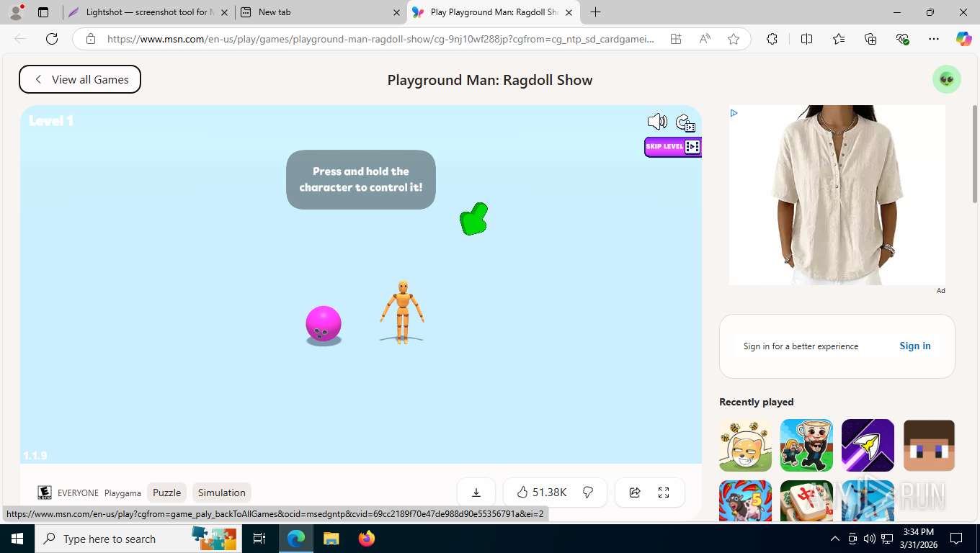
Task: View site information lock icon
Action: coord(91,39)
